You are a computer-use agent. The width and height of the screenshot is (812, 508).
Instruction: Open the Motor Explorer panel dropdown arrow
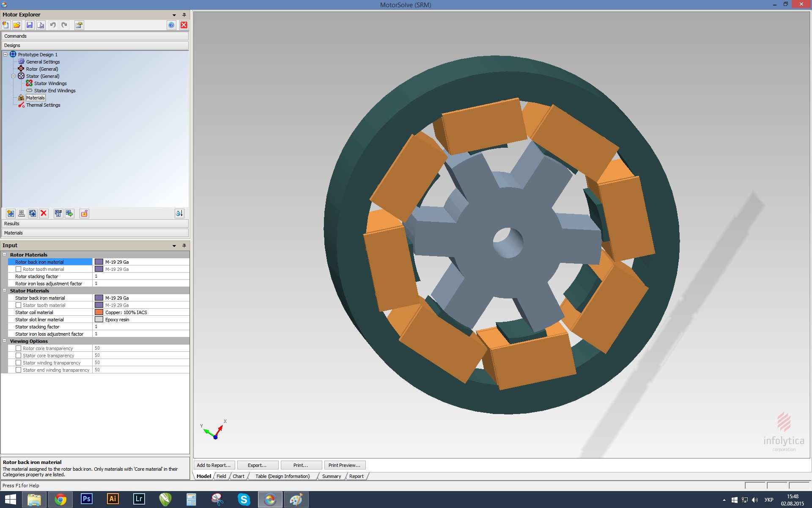tap(174, 15)
